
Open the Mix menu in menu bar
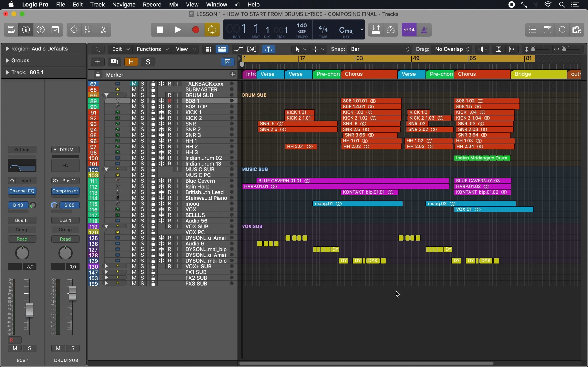pos(173,5)
